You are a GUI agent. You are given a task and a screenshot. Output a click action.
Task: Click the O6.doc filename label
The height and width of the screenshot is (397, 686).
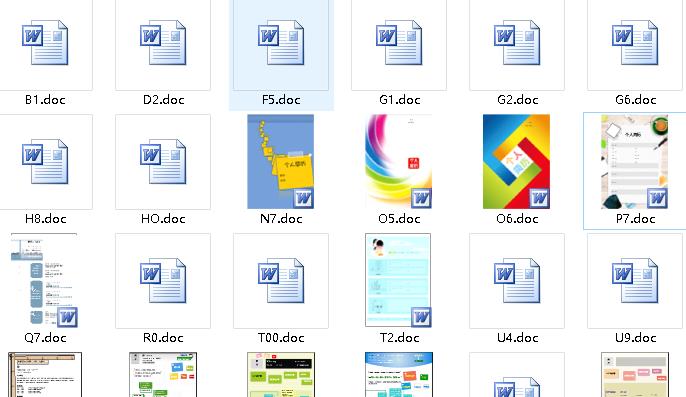tap(517, 218)
